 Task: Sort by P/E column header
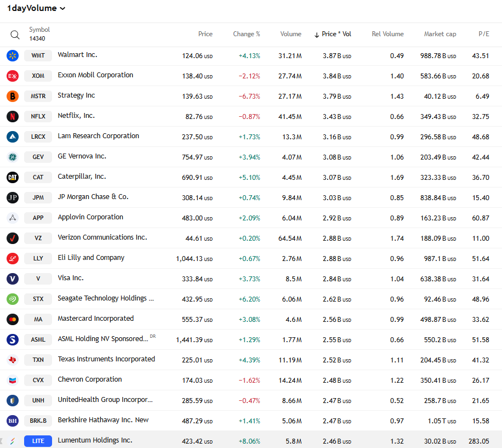[484, 34]
